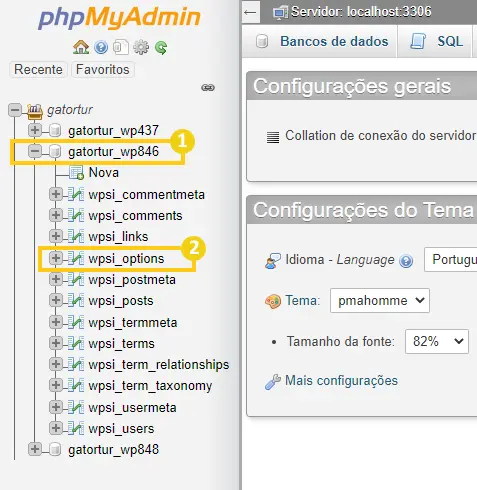
Task: Click the Language help question icon
Action: (406, 261)
